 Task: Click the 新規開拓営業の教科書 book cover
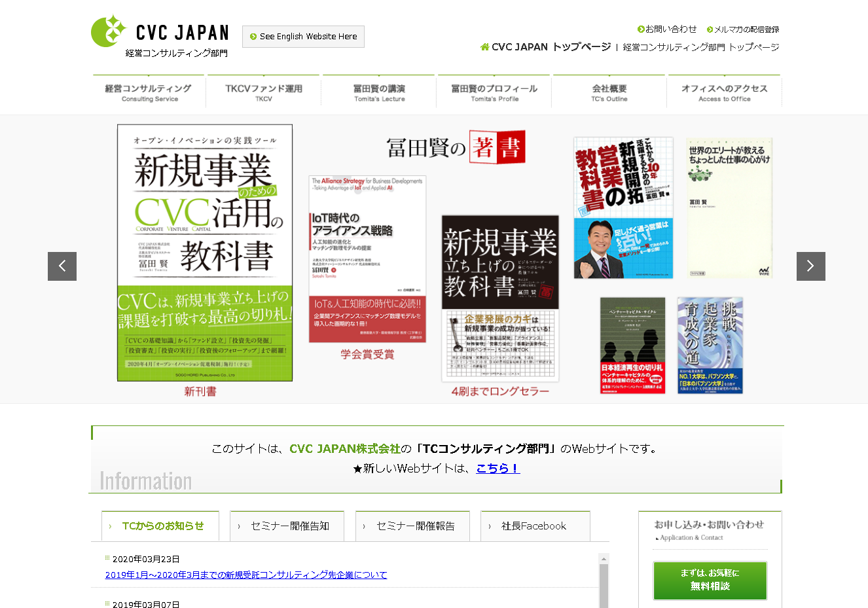(x=623, y=207)
